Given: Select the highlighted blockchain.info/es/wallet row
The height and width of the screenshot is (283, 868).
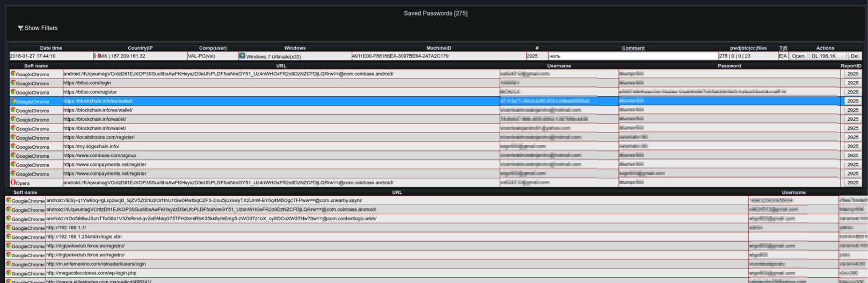Looking at the screenshot, I should click(279, 101).
